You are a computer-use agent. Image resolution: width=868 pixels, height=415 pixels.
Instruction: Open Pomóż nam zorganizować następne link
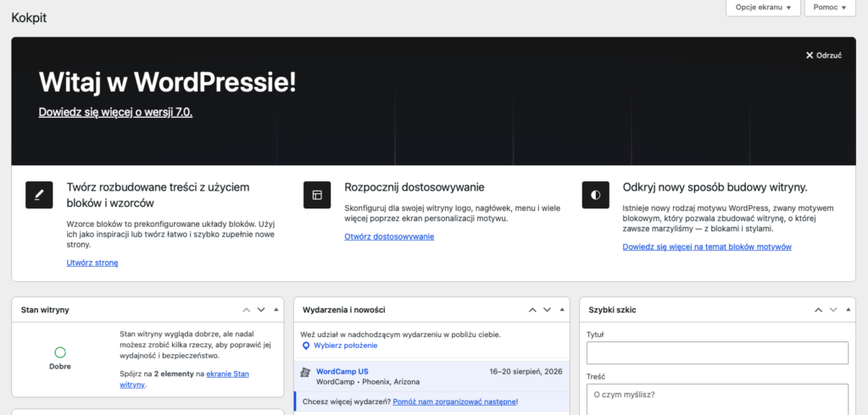click(x=454, y=401)
